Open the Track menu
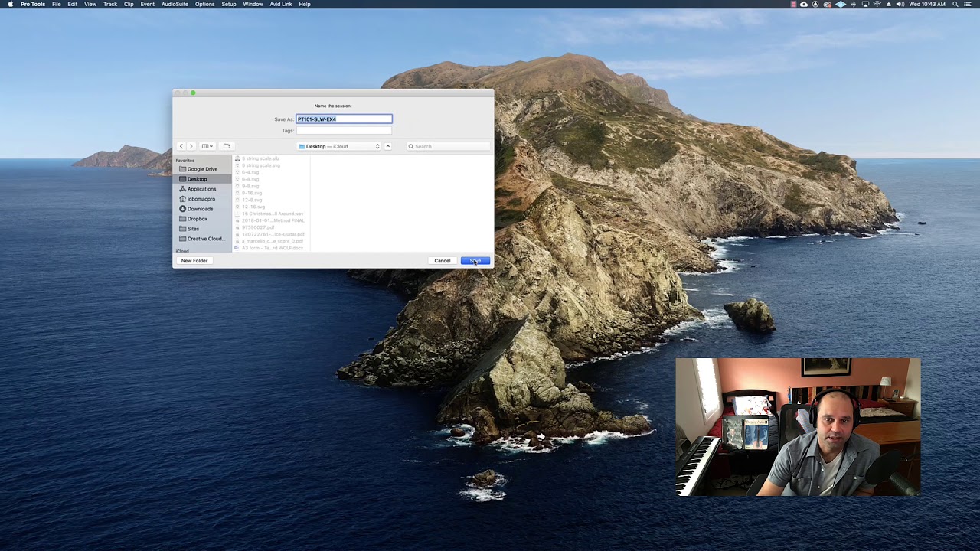Image resolution: width=980 pixels, height=551 pixels. 110,4
